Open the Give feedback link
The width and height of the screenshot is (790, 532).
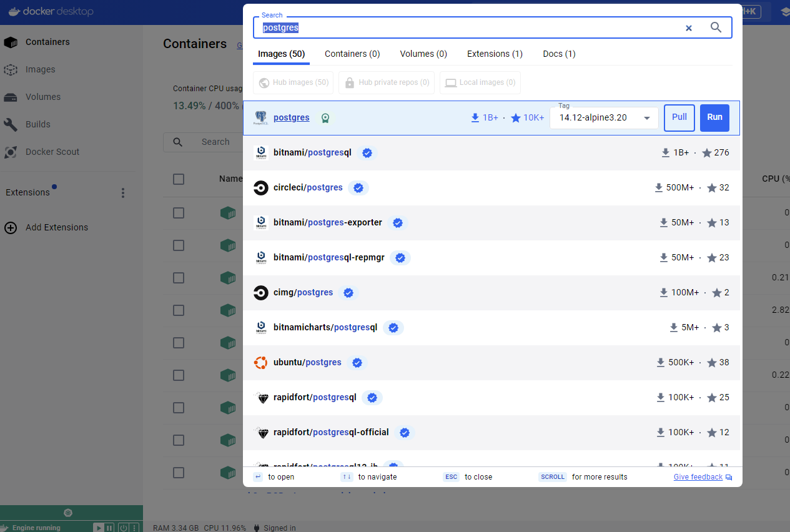click(698, 477)
